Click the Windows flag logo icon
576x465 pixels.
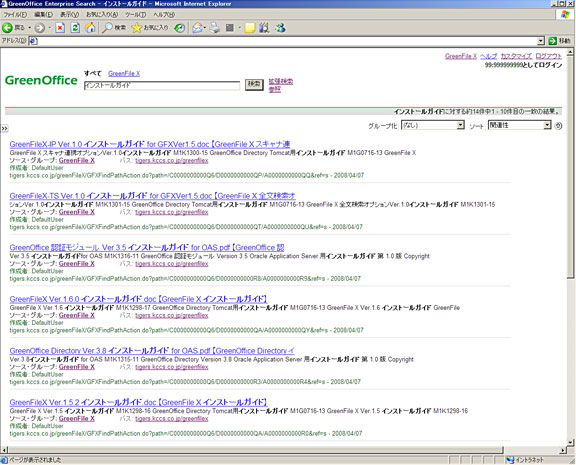pos(565,14)
